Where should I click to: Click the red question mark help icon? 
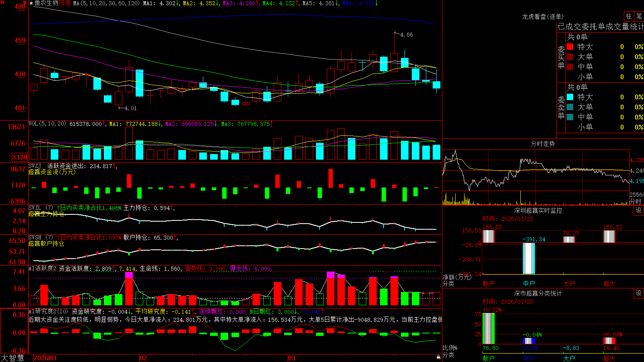point(24,3)
